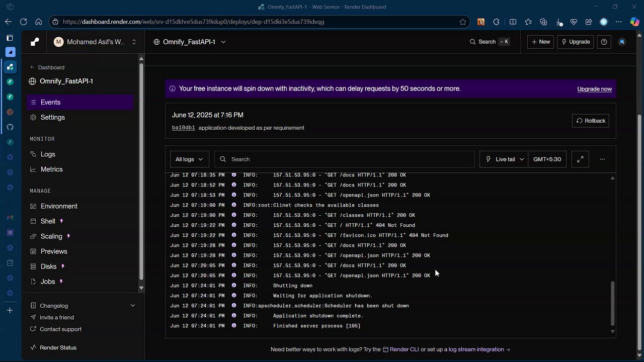Screen dimensions: 644x362
Task: Open the browser collections icon
Action: tap(543, 22)
